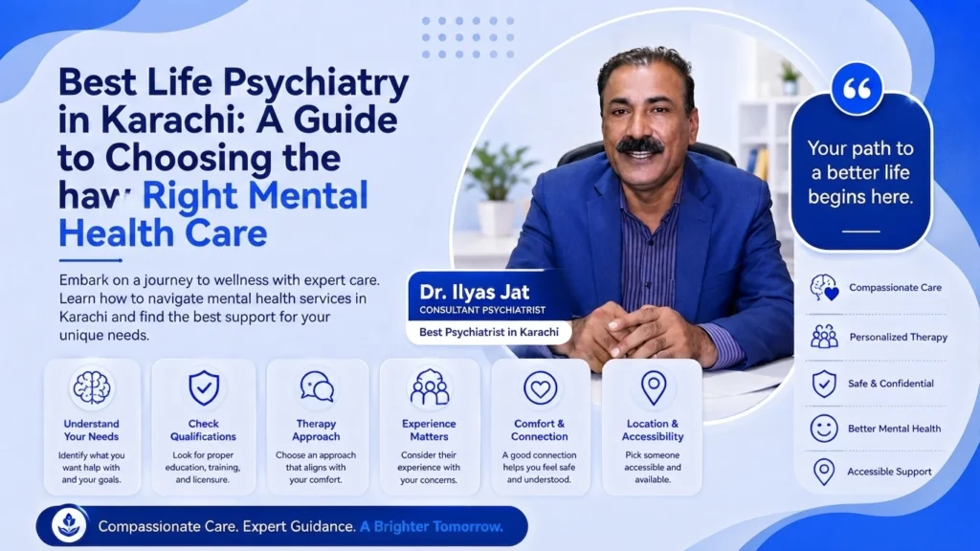Click the 'Embark on a journey to wellness' paragraph

[219, 307]
